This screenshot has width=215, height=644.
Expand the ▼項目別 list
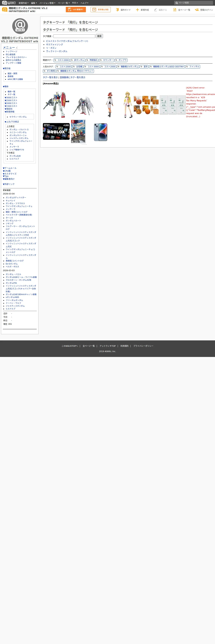coord(9,109)
